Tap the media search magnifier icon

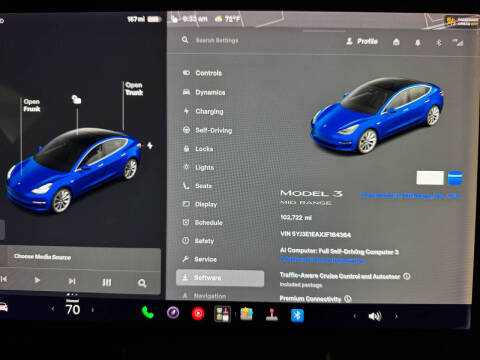[142, 283]
